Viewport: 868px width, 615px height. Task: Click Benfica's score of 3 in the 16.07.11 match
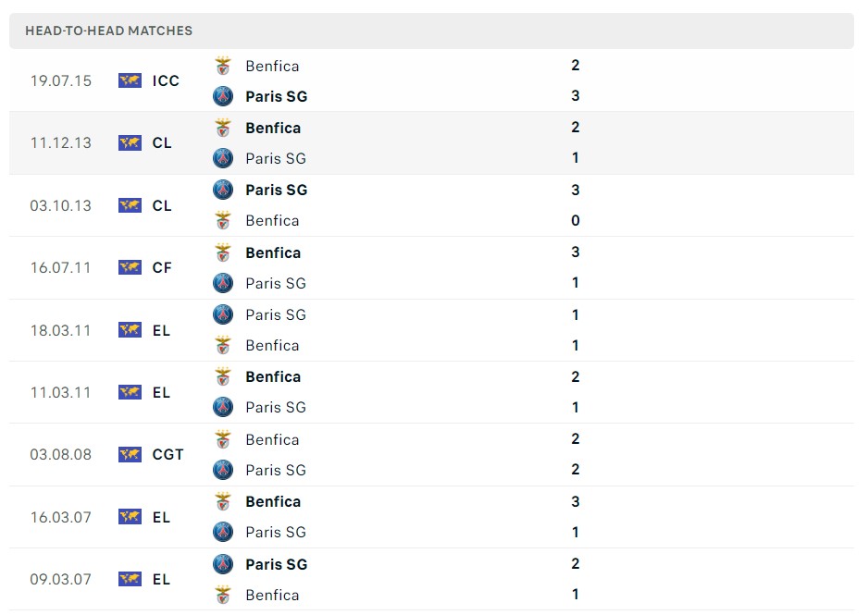point(575,252)
